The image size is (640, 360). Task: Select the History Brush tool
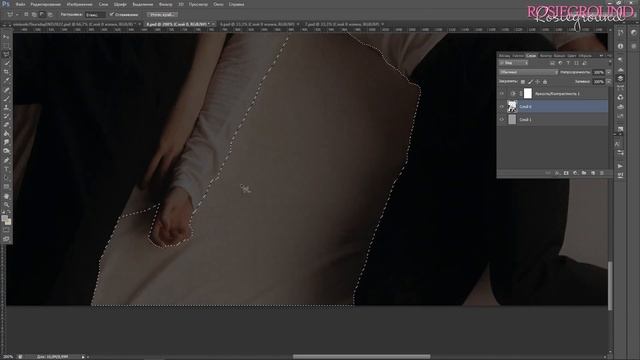point(6,116)
